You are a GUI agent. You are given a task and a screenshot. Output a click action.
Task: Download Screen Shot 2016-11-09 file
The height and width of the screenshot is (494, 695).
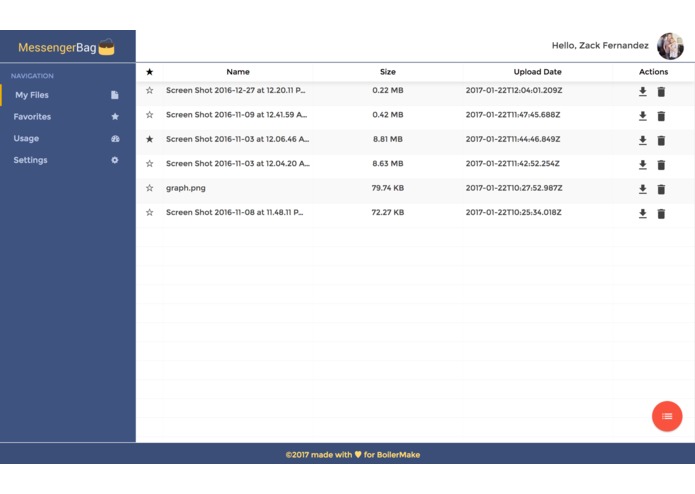coord(642,116)
